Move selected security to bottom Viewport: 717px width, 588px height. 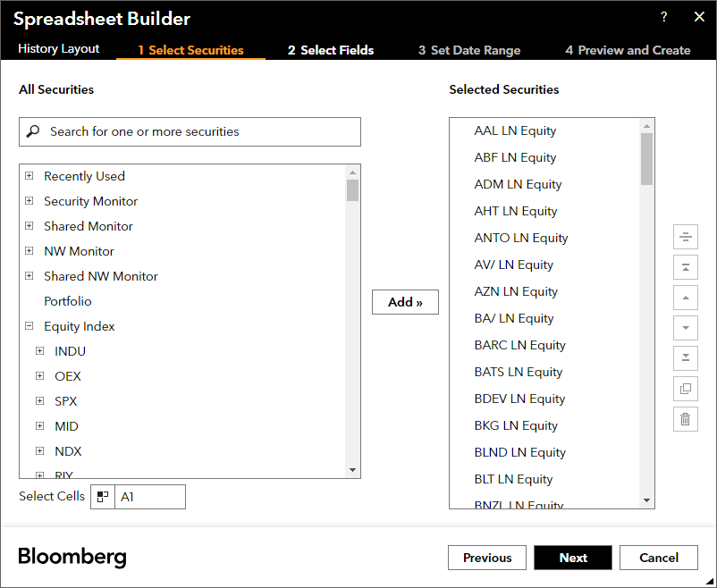686,358
